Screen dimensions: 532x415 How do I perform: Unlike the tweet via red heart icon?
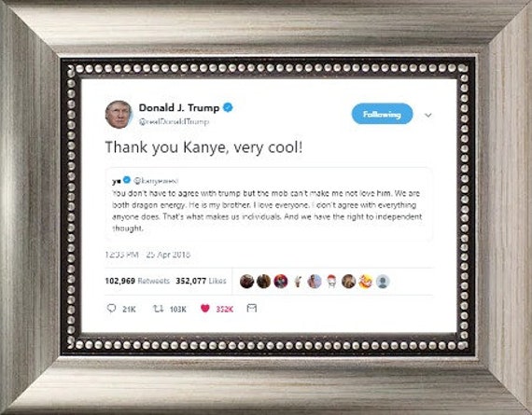click(x=205, y=308)
